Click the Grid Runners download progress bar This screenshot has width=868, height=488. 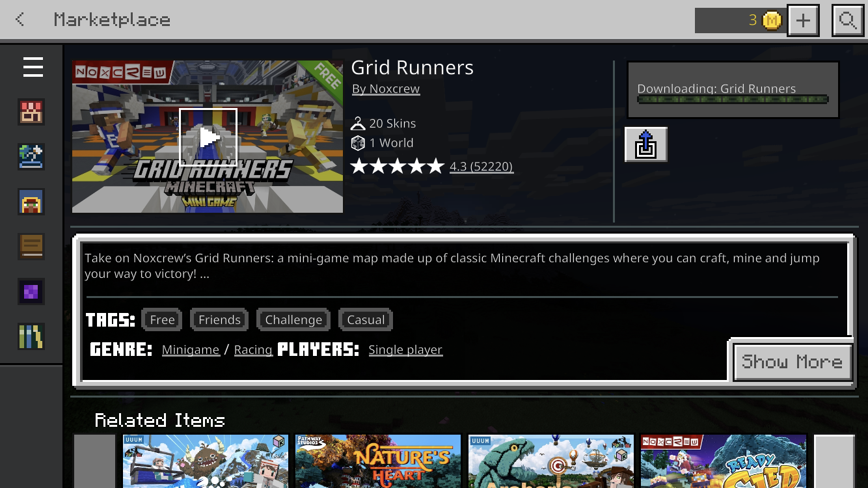733,100
